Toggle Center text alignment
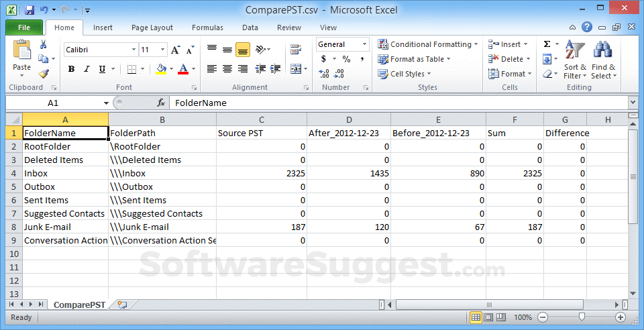This screenshot has width=644, height=330. click(x=227, y=69)
